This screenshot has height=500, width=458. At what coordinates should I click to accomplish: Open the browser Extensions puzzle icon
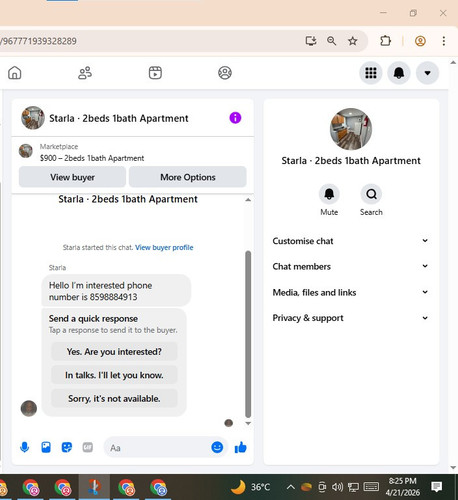click(x=385, y=41)
